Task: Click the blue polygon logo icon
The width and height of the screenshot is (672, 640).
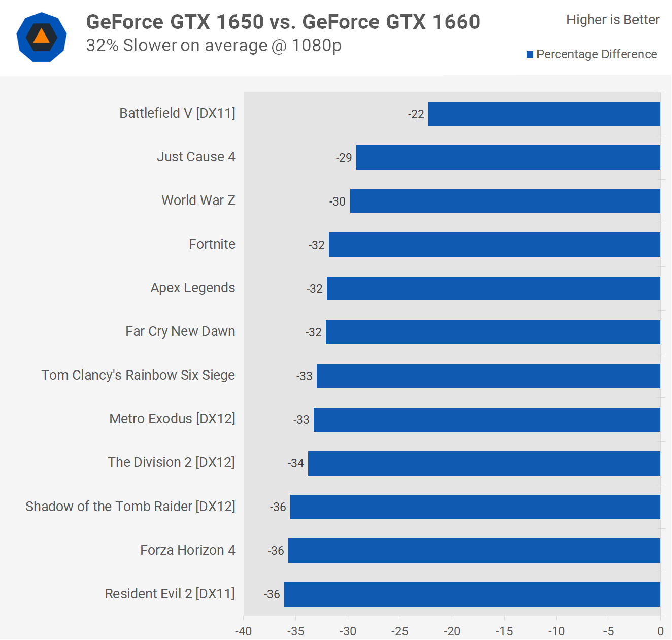Action: [x=41, y=37]
